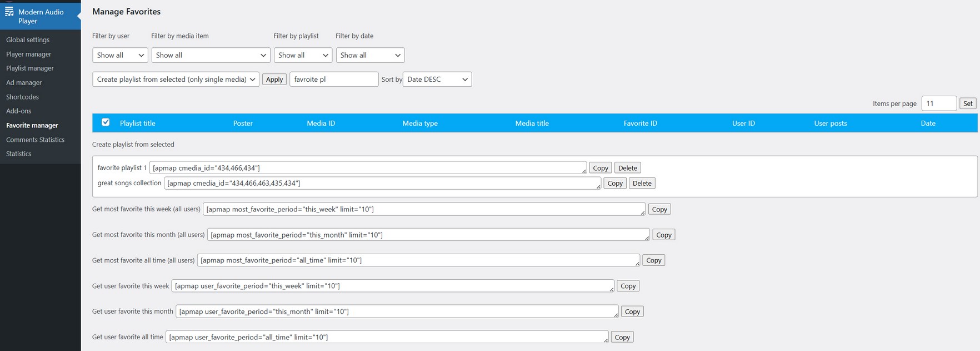Screen dimensions: 980x351
Task: Delete the favorite playlist 1 shortcode
Action: 627,168
